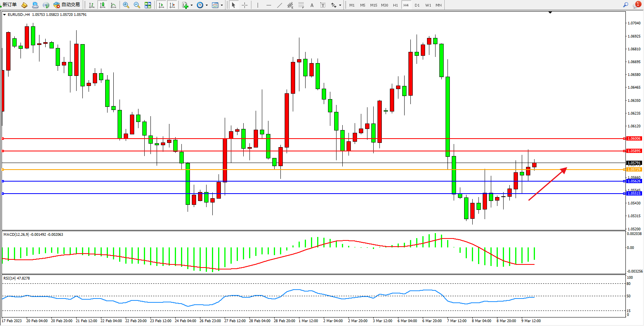644x326 pixels.
Task: Click the zoom out magnifier icon
Action: coord(137,5)
